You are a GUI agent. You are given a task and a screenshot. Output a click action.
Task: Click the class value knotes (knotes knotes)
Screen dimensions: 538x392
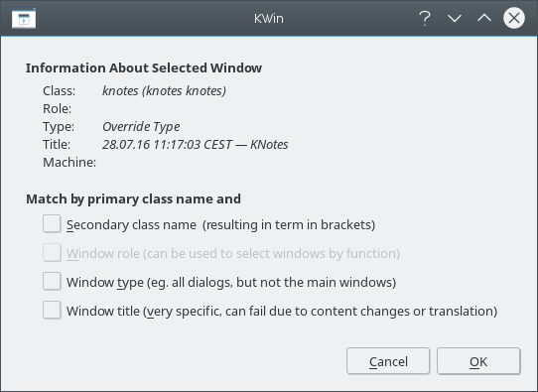pos(164,91)
